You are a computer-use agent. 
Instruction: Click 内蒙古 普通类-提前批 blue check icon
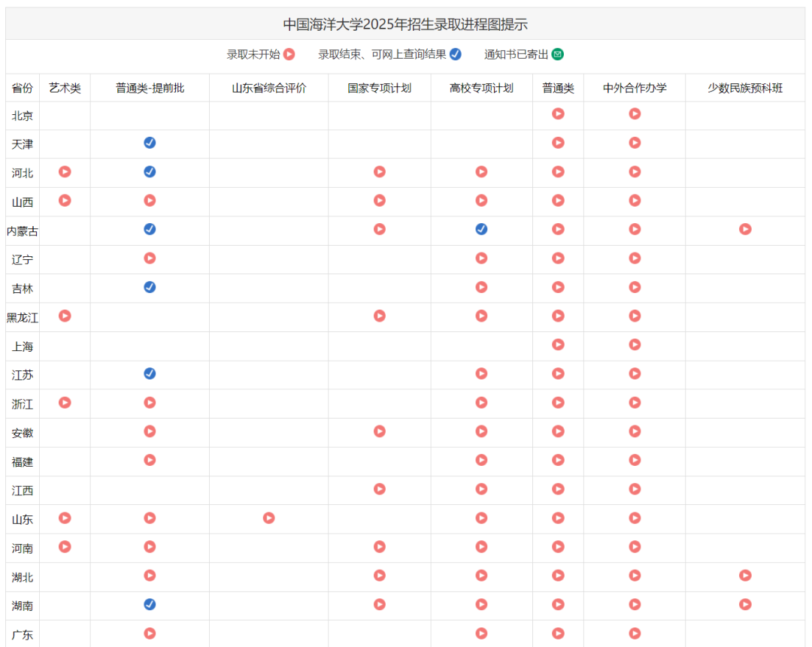[150, 229]
